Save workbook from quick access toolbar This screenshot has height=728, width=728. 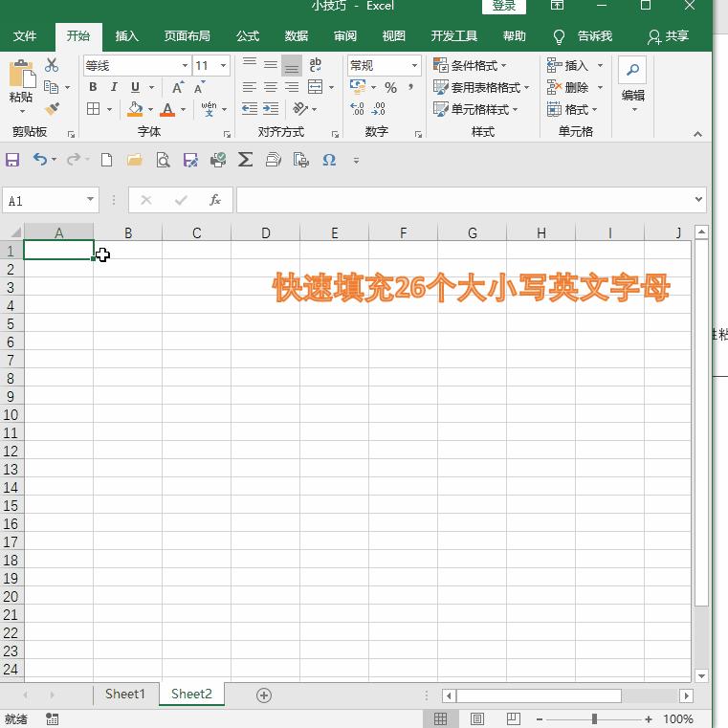(12, 160)
